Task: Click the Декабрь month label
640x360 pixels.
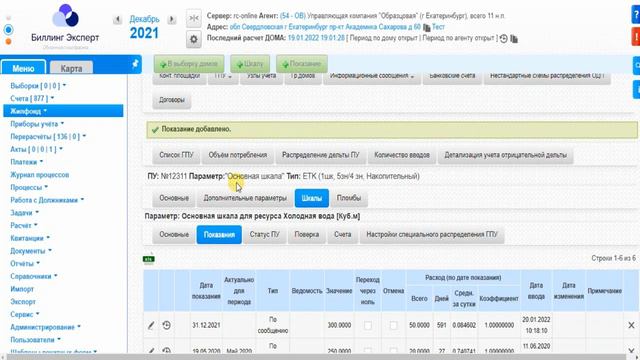Action: point(144,19)
